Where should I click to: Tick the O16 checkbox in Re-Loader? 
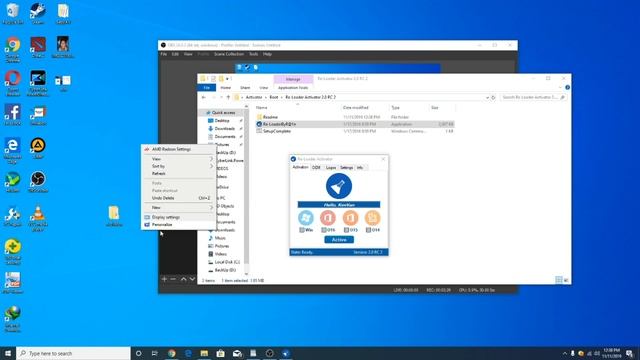[x=324, y=230]
